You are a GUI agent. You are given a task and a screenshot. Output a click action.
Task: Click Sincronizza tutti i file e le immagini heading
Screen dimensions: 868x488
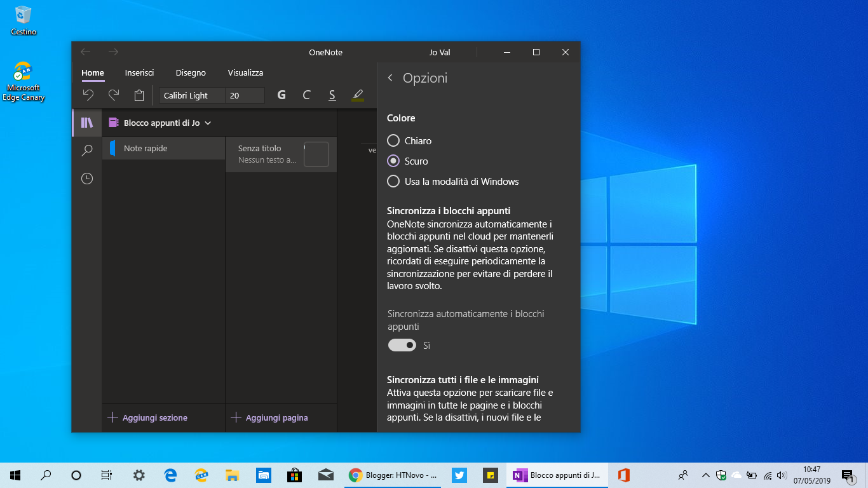pyautogui.click(x=463, y=380)
